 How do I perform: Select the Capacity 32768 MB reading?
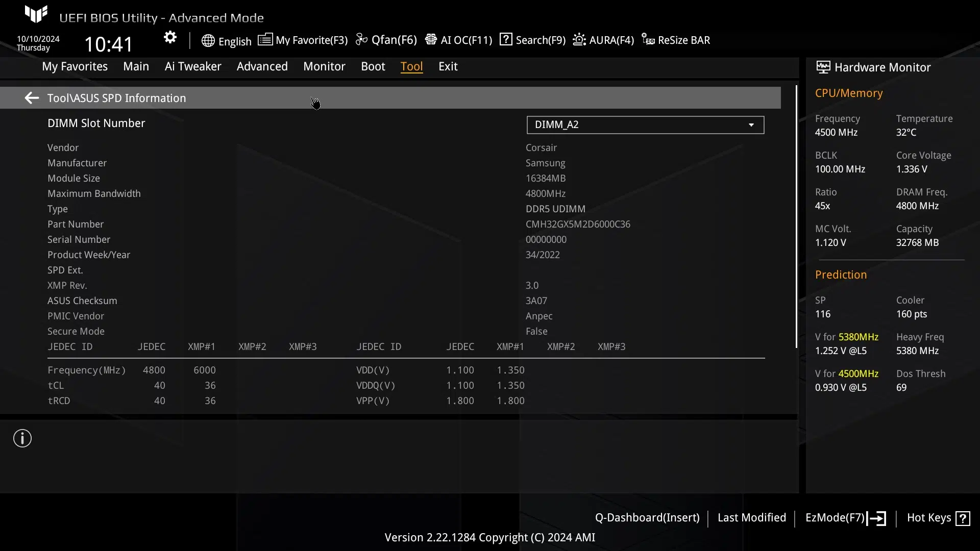coord(917,242)
